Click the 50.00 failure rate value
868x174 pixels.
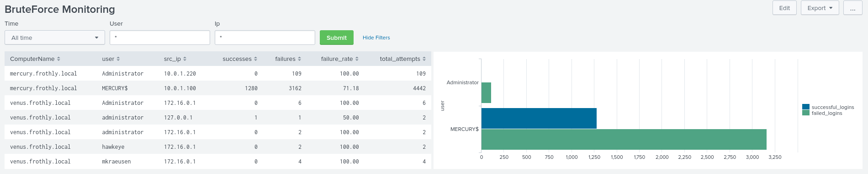point(351,117)
